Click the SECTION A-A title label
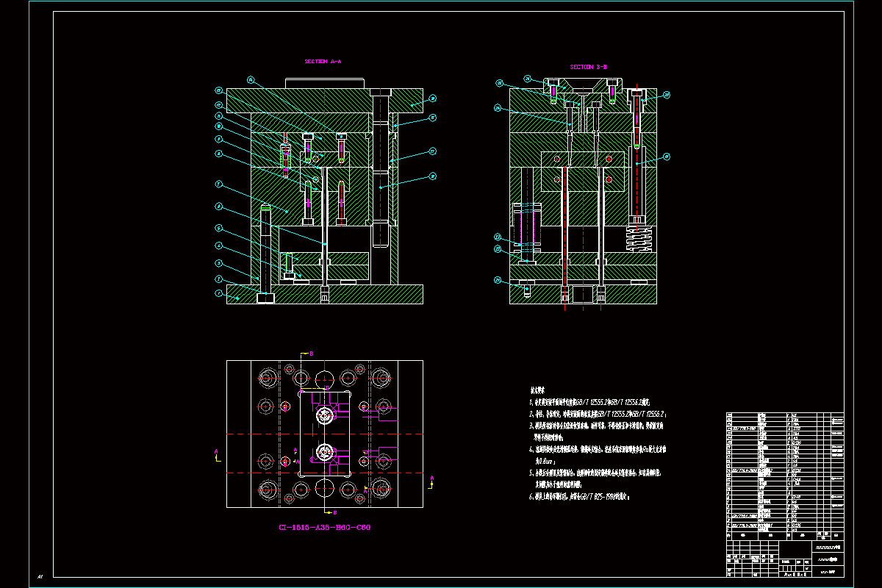Viewport: 882px width, 588px height. (323, 62)
